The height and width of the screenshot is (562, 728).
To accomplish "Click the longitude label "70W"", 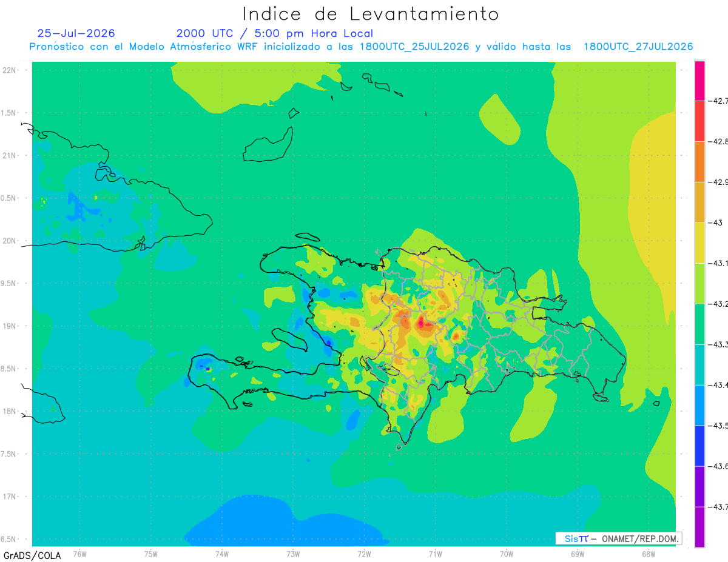I will tap(507, 554).
